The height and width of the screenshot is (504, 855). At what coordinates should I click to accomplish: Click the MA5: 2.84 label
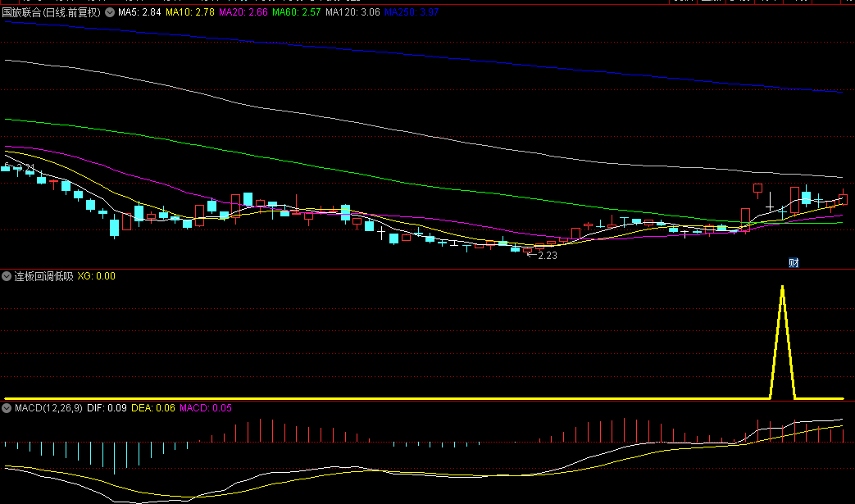click(x=139, y=12)
